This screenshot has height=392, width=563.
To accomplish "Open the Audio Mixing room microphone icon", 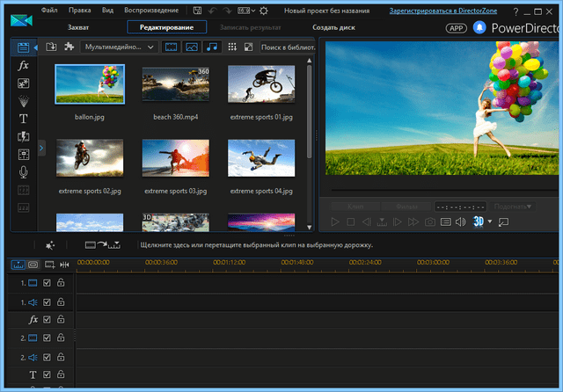I will click(x=24, y=171).
